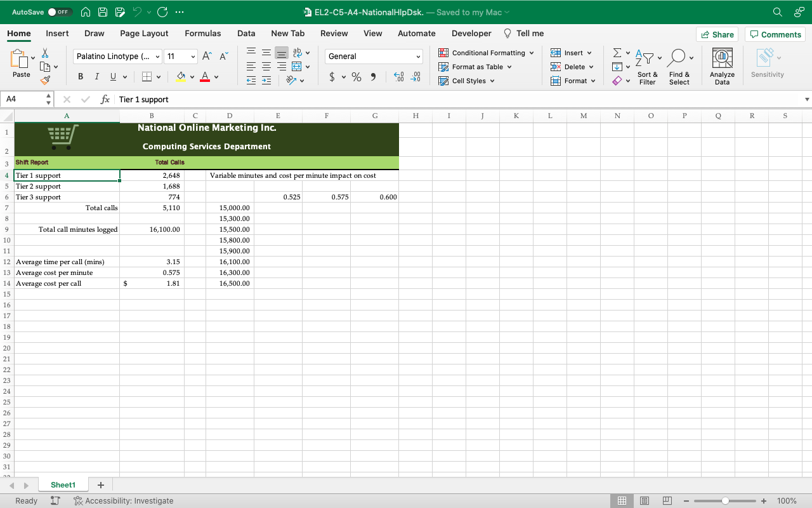Click the Merge and Center icon

tap(296, 67)
